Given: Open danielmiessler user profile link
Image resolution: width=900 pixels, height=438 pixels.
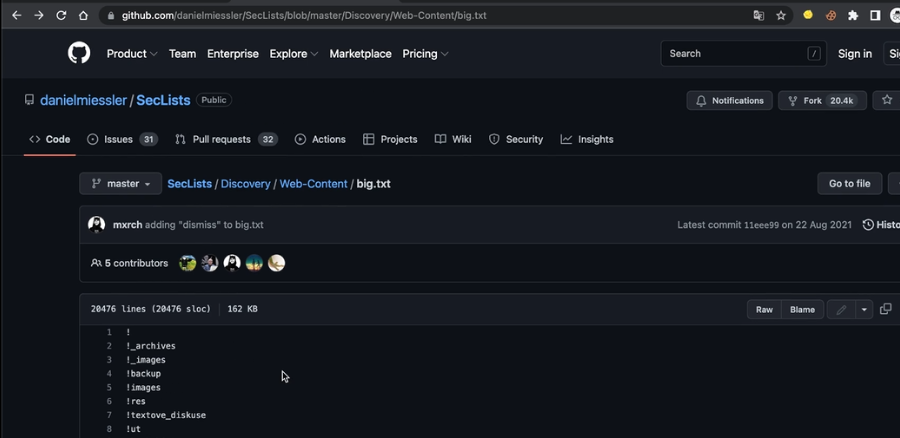Looking at the screenshot, I should point(83,100).
